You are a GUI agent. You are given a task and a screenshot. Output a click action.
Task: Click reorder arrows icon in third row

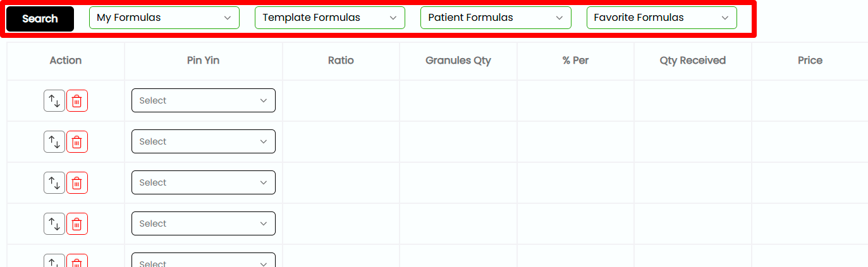(54, 183)
